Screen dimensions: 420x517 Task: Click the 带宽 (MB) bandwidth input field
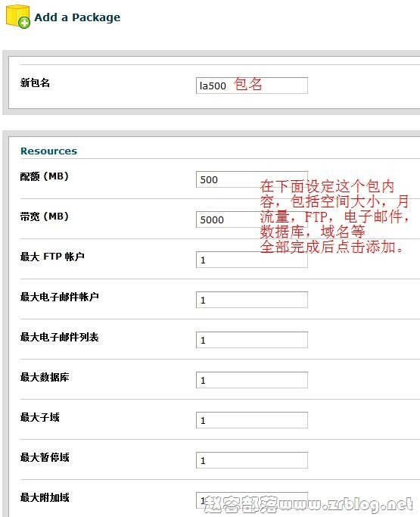[x=252, y=220]
